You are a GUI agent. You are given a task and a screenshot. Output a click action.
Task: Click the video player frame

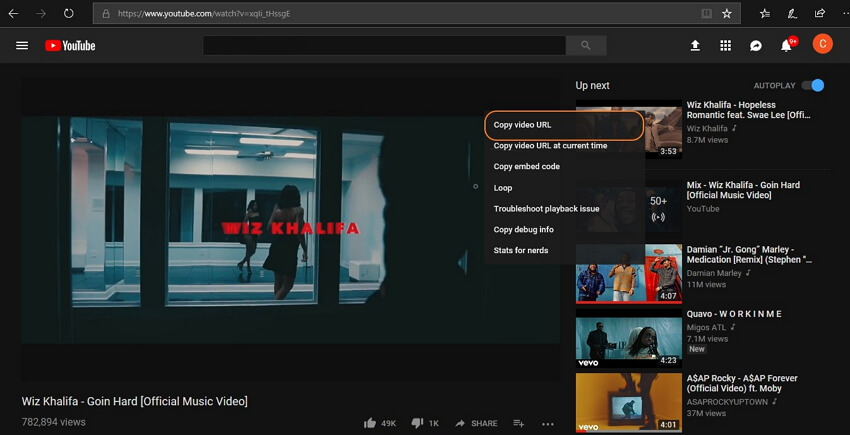click(x=291, y=228)
